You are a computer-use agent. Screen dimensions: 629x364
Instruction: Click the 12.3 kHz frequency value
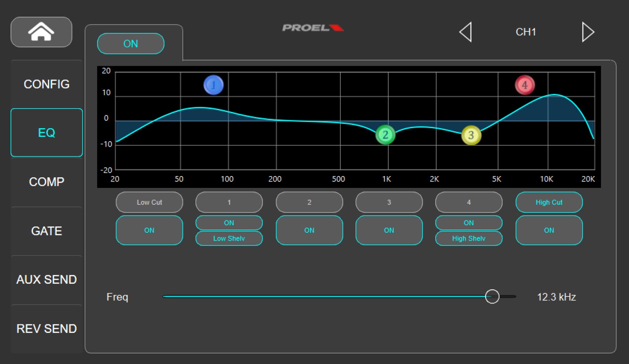(556, 297)
